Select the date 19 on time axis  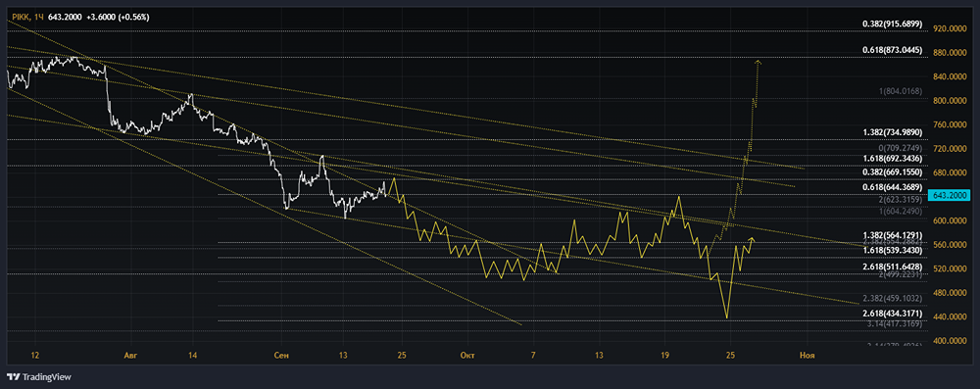pos(664,356)
